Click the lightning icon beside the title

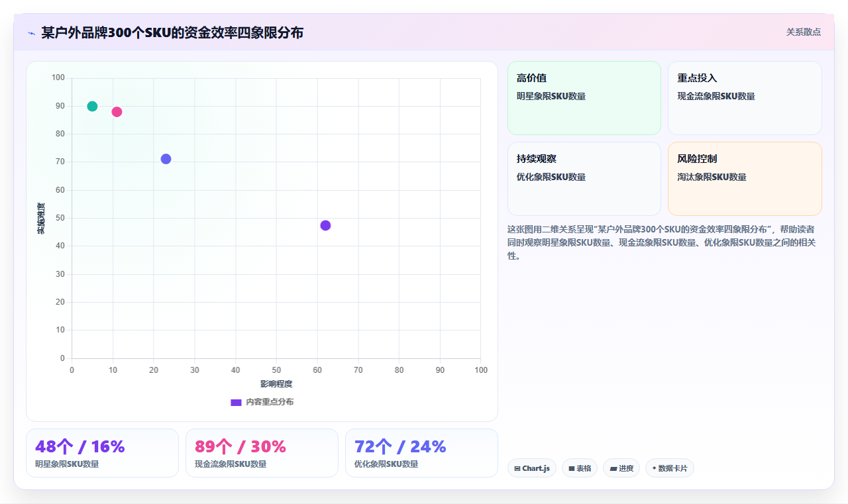(31, 32)
